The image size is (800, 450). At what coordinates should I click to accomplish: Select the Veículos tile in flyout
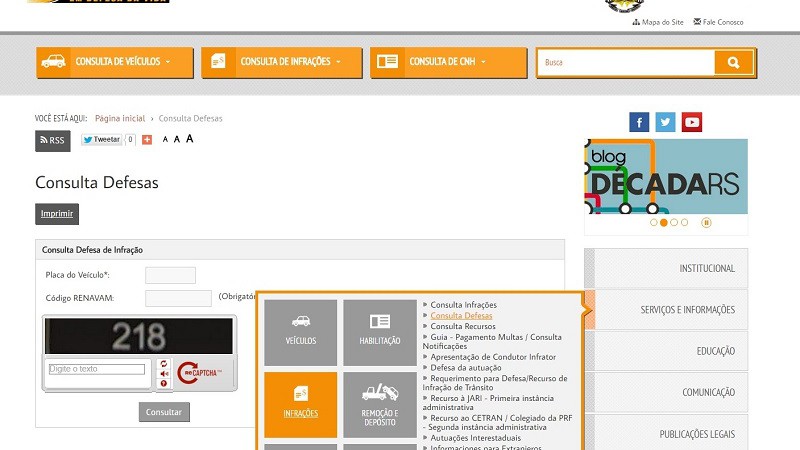click(301, 333)
